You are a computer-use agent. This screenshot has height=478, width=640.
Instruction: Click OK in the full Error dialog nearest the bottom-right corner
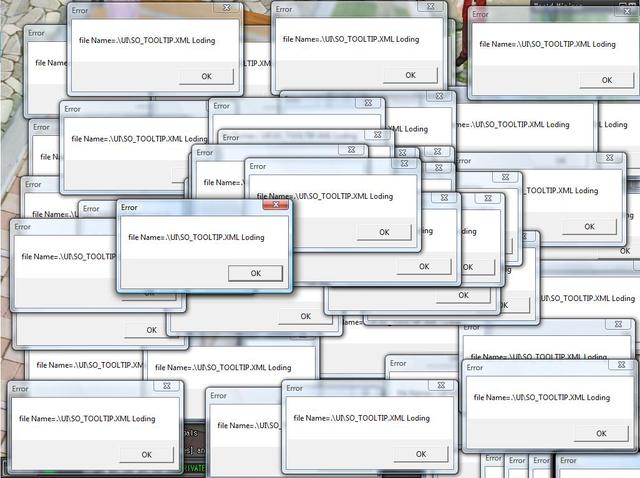click(x=601, y=433)
